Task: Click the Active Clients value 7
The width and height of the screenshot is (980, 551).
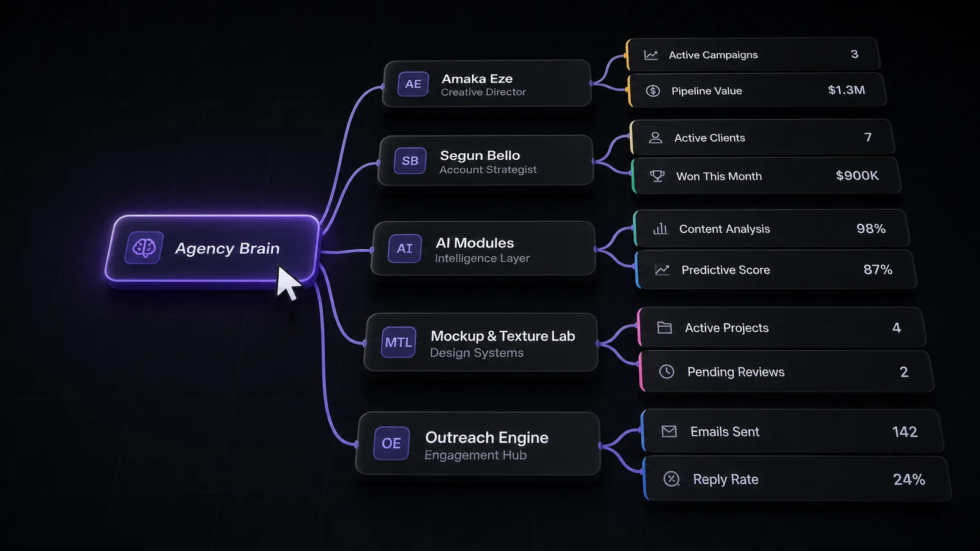Action: pyautogui.click(x=868, y=137)
